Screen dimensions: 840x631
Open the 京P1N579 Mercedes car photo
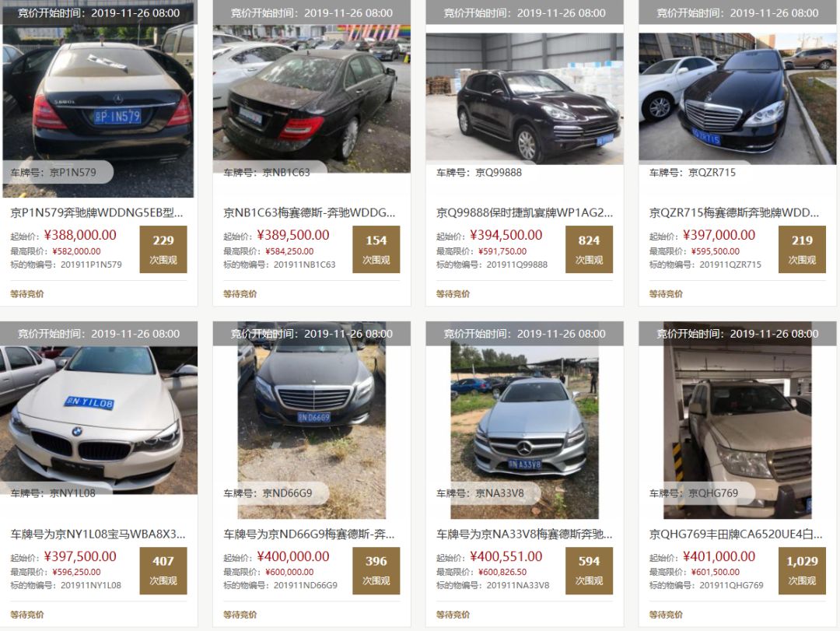click(99, 99)
